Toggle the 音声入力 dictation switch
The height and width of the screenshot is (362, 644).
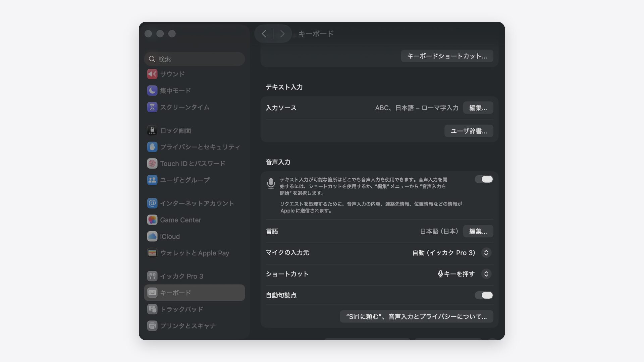pos(484,179)
